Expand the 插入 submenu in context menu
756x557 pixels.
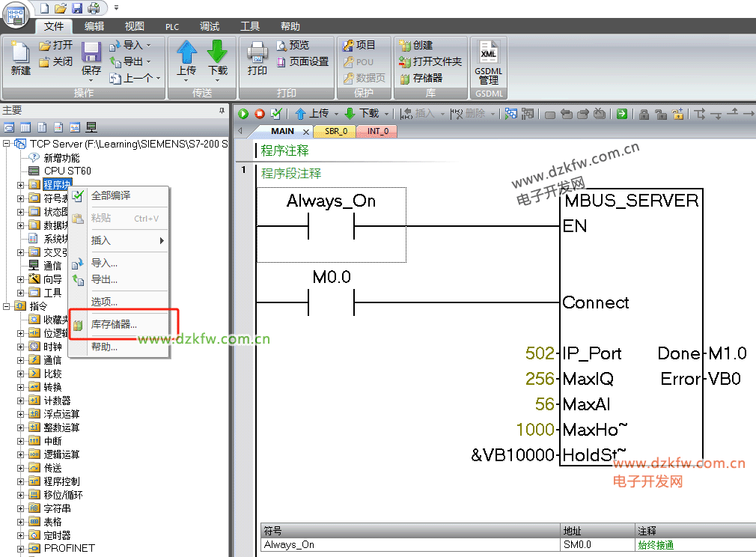coord(161,240)
